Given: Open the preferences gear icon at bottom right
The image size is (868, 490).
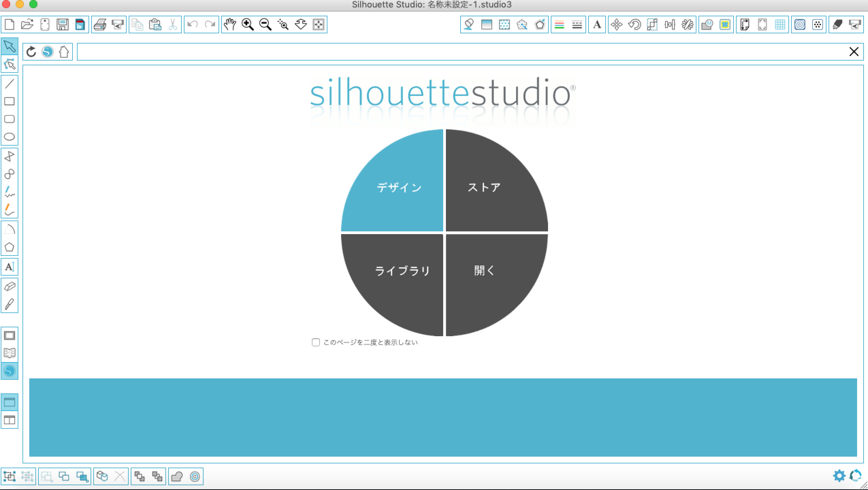Looking at the screenshot, I should 839,476.
